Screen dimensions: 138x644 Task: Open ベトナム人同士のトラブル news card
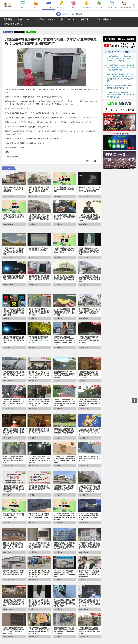tap(89, 273)
